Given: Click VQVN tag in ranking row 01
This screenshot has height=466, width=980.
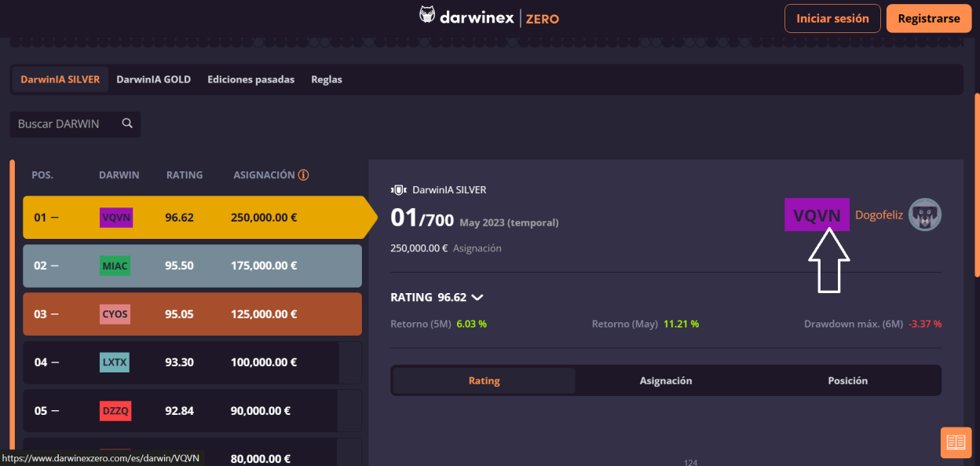Looking at the screenshot, I should [116, 218].
